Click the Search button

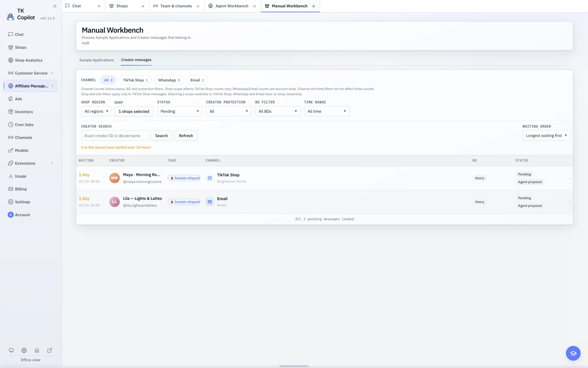tap(161, 135)
